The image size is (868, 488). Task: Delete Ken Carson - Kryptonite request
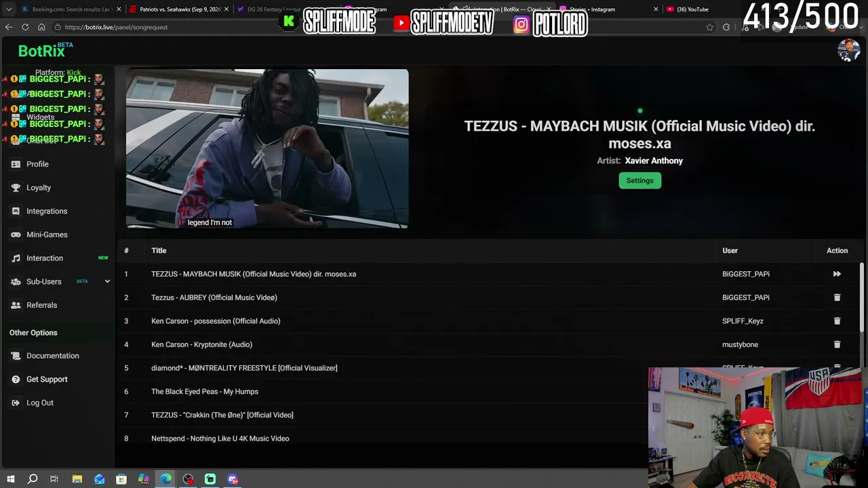pyautogui.click(x=837, y=344)
